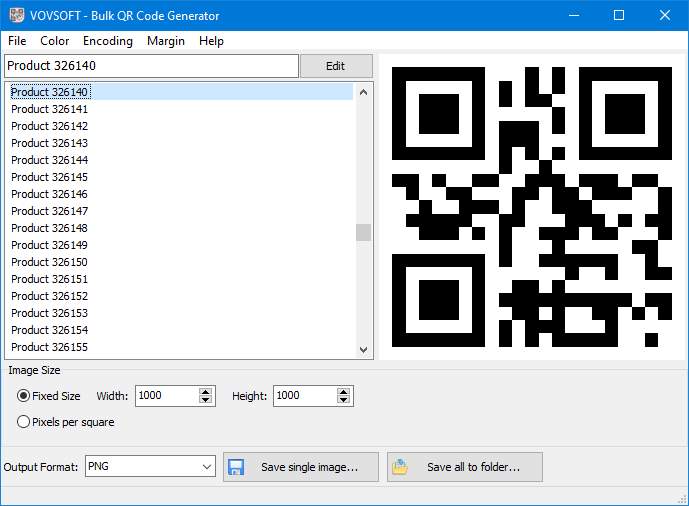Enable the Pixels per square option
Screen dimensions: 689x506
click(x=24, y=422)
